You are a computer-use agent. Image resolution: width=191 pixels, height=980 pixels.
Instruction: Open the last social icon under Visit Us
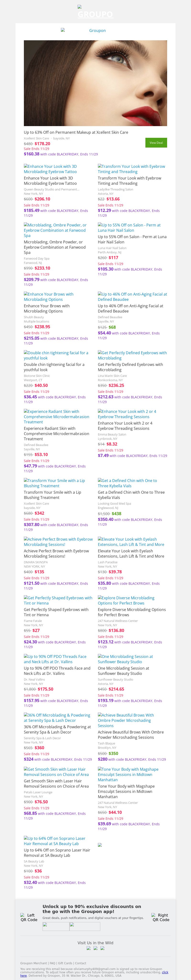[102, 948]
